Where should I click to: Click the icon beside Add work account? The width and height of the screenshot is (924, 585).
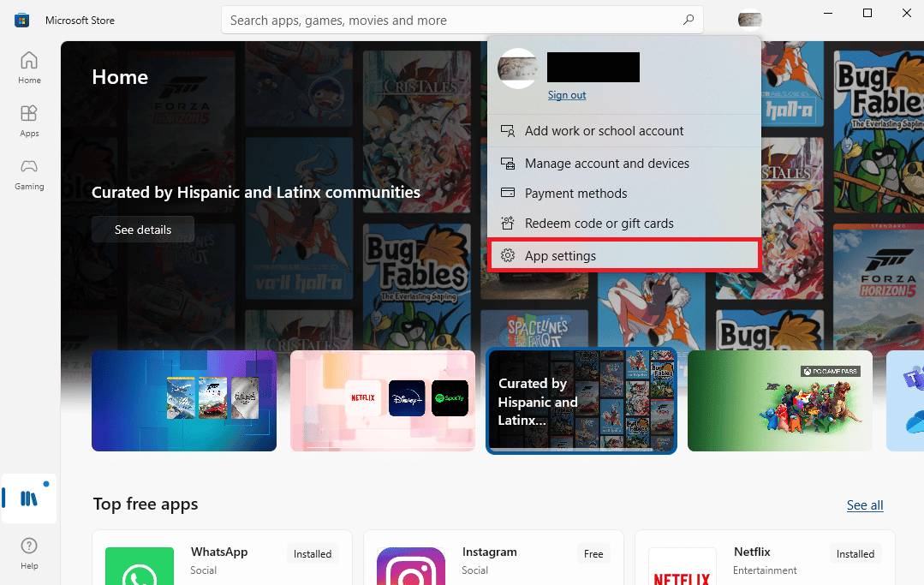coord(507,131)
